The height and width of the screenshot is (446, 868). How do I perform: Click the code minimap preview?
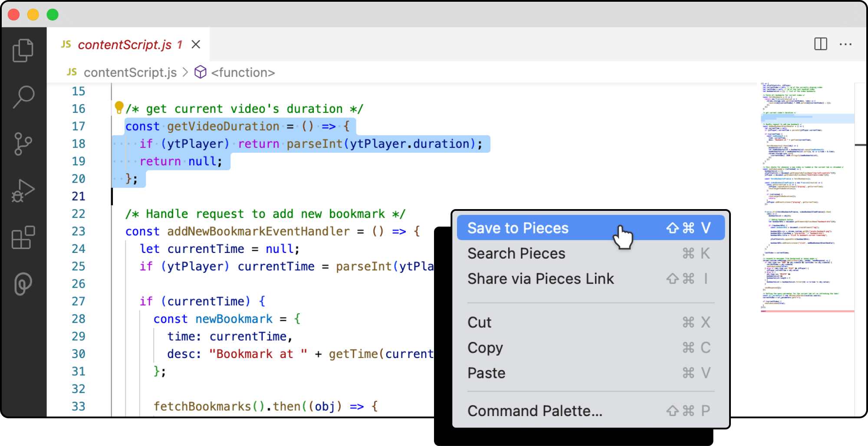[807, 197]
